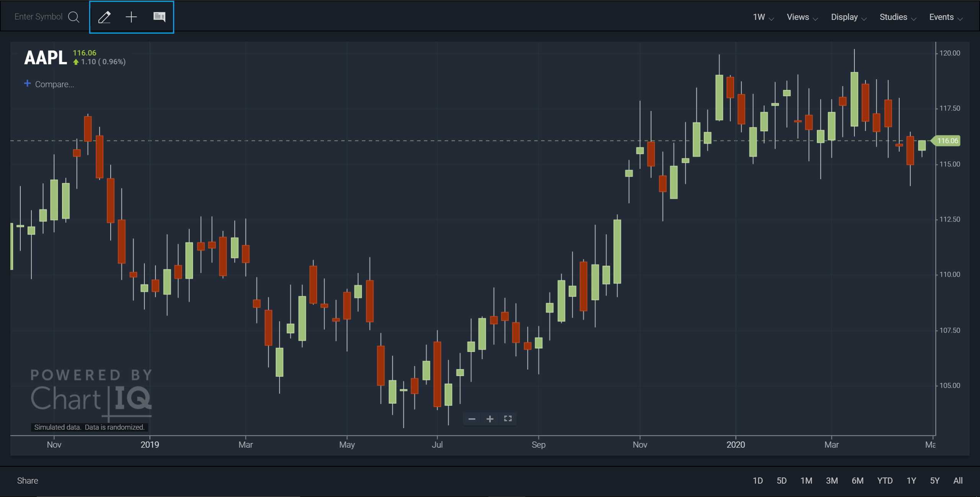This screenshot has width=980, height=497.
Task: Enter full screen chart mode icon
Action: [508, 419]
